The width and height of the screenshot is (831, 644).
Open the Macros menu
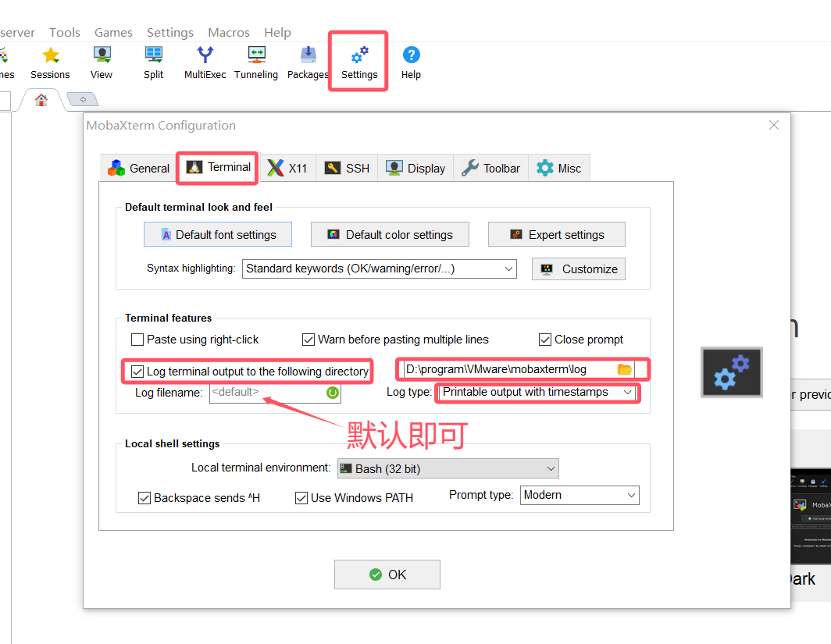tap(228, 32)
